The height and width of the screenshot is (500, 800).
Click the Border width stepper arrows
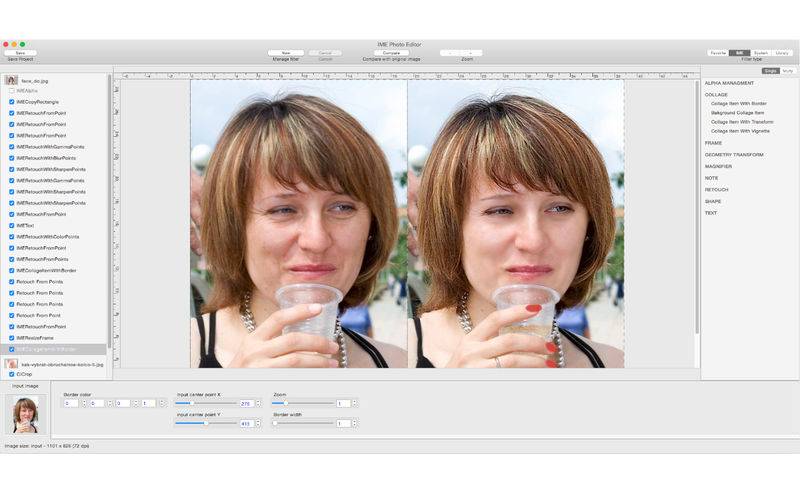[355, 423]
